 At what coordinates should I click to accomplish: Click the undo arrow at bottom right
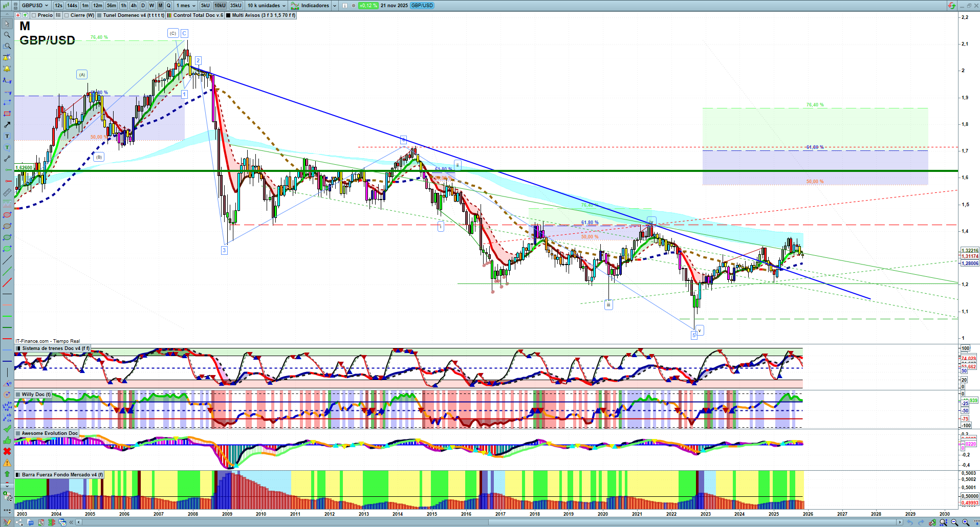click(x=910, y=522)
